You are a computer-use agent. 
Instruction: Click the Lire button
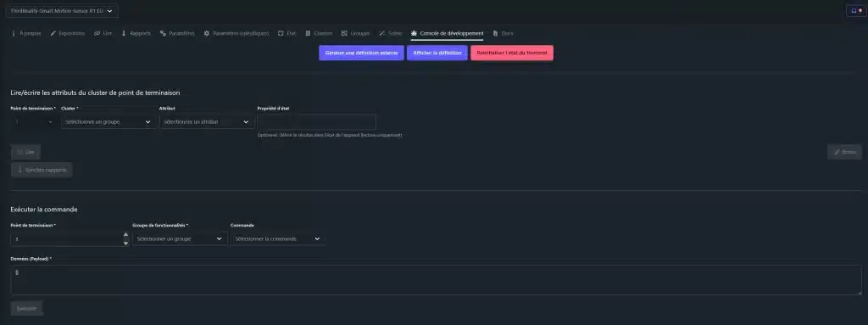25,151
